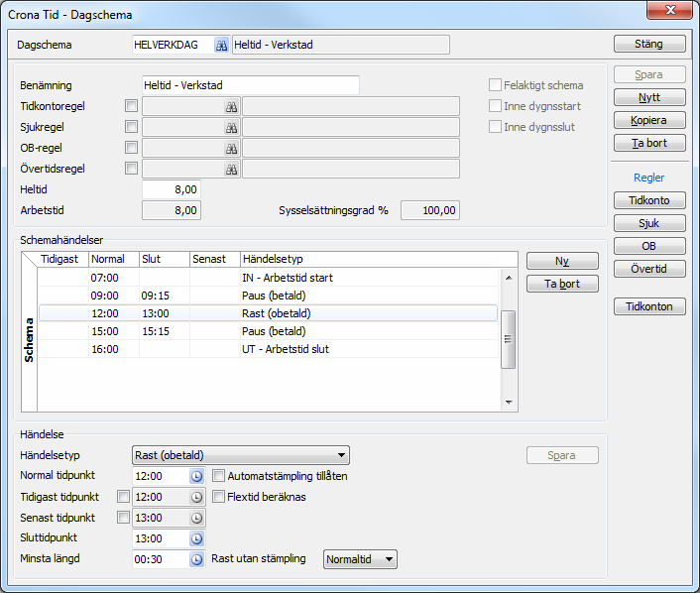This screenshot has height=593, width=700.
Task: Click the Dagschema code field HELVERKDAG
Action: (x=174, y=45)
